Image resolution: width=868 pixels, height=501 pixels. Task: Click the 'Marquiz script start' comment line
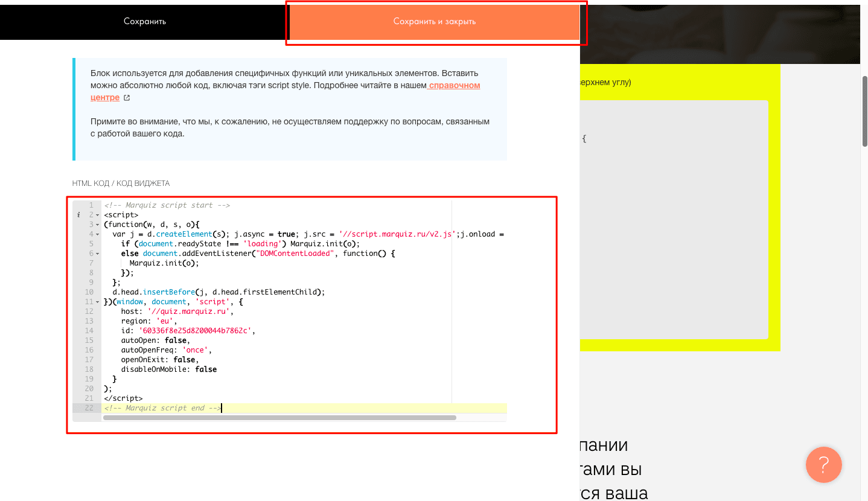click(x=167, y=205)
